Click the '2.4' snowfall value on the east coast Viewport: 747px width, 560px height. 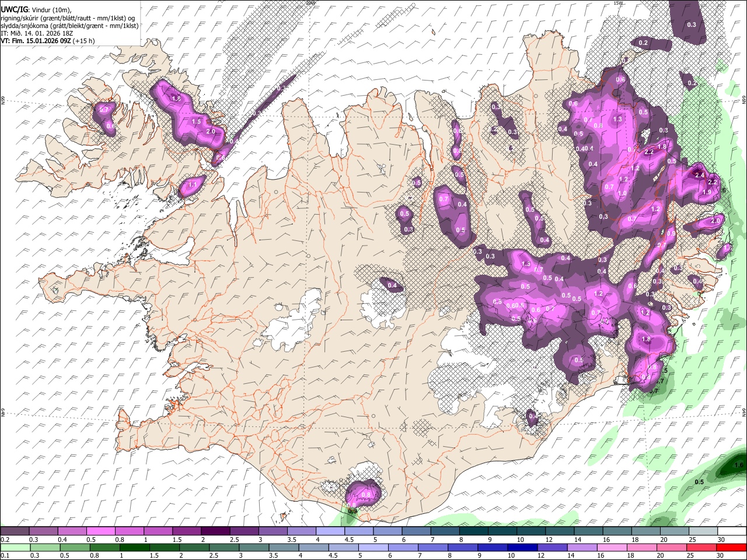click(700, 174)
